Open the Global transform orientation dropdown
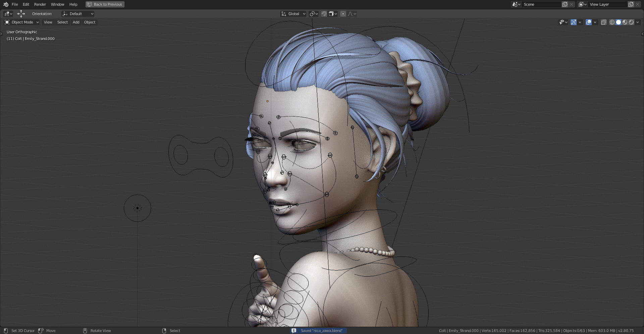The width and height of the screenshot is (644, 334). pyautogui.click(x=293, y=14)
